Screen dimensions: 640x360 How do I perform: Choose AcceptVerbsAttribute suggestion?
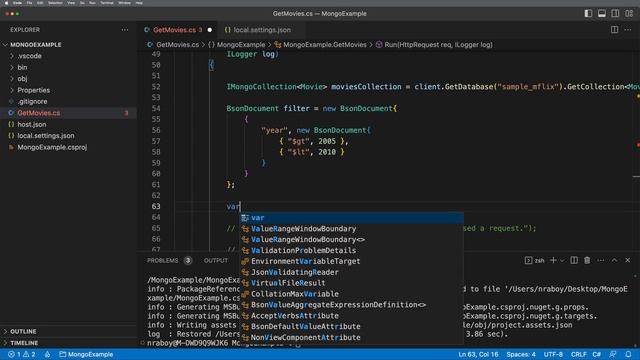(351, 316)
